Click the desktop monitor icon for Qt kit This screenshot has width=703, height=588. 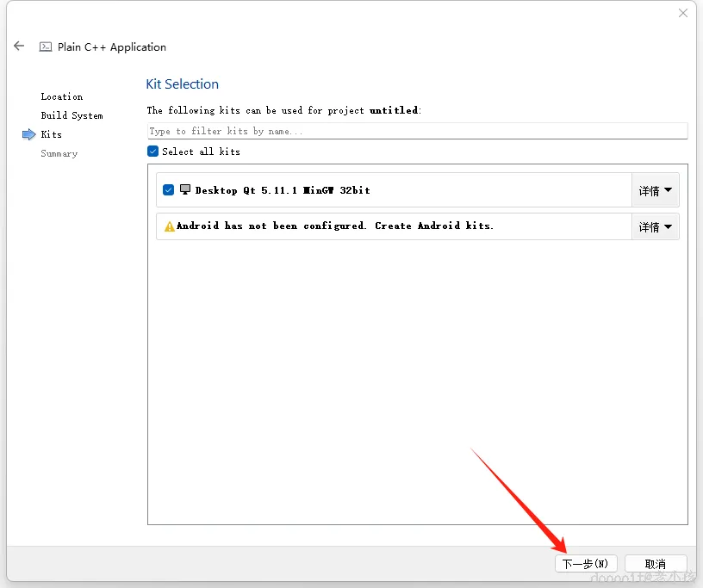pyautogui.click(x=185, y=189)
